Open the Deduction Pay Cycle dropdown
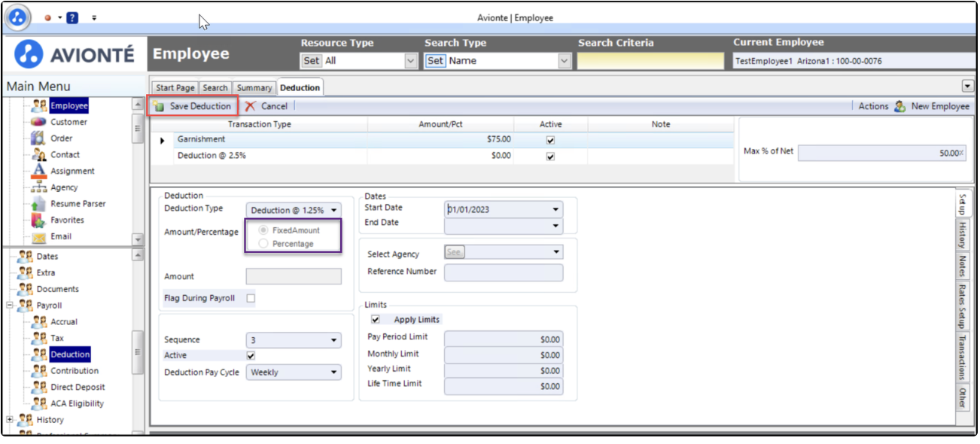The width and height of the screenshot is (980, 444). click(333, 373)
